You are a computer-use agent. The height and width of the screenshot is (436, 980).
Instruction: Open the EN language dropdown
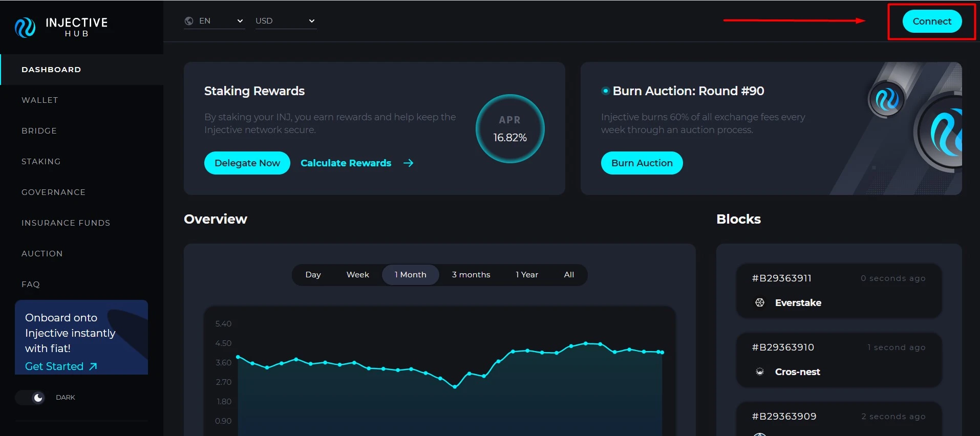click(214, 21)
